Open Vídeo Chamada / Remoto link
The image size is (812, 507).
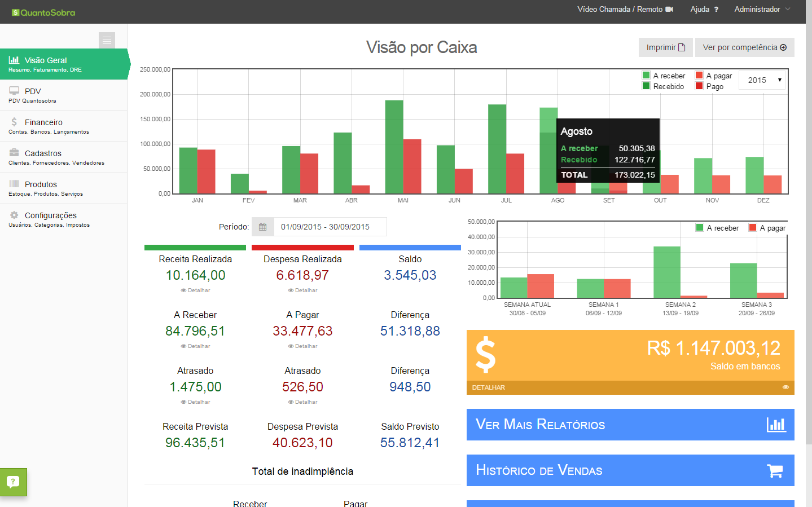point(625,10)
